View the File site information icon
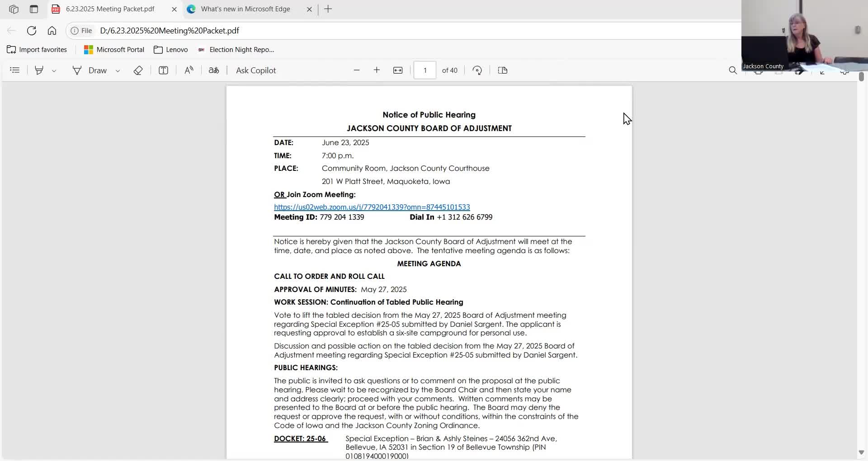The image size is (868, 461). [x=82, y=31]
